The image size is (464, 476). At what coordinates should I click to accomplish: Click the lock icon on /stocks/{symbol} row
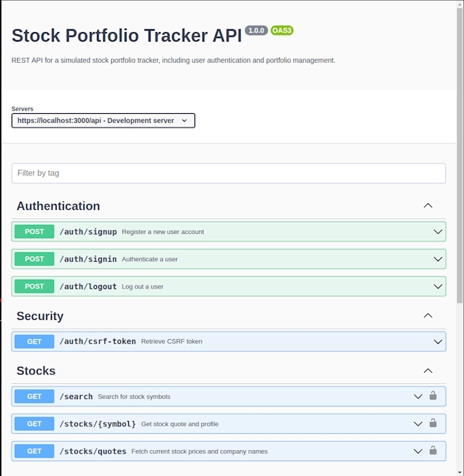[433, 423]
